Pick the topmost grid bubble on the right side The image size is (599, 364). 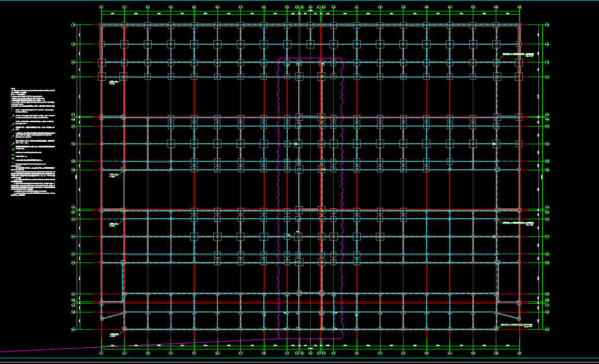547,25
